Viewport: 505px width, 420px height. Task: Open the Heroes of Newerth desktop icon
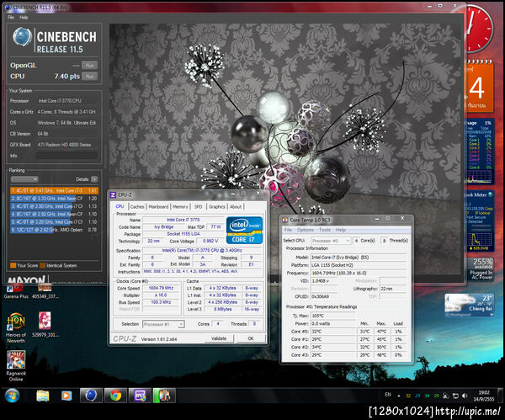[16, 327]
